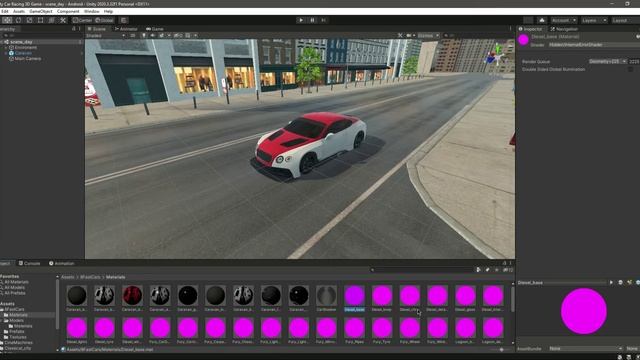The image size is (640, 360).
Task: Open the Help menu
Action: [x=108, y=11]
